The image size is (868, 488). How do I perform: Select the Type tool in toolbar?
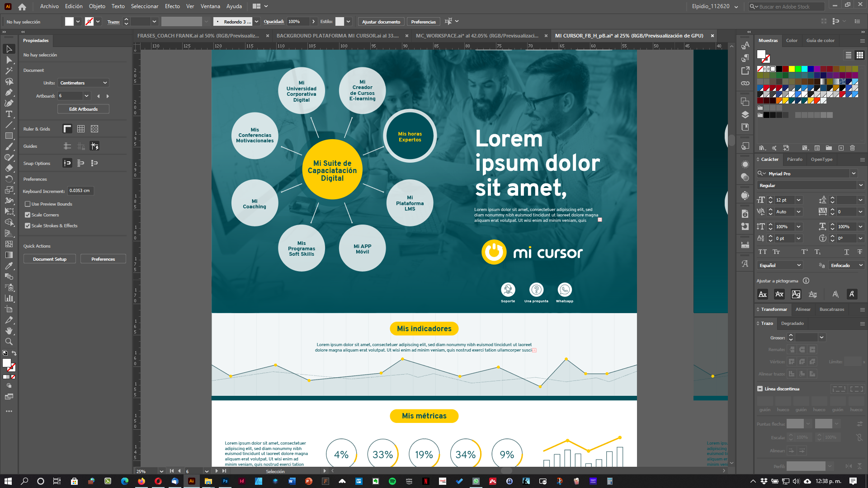coord(9,114)
